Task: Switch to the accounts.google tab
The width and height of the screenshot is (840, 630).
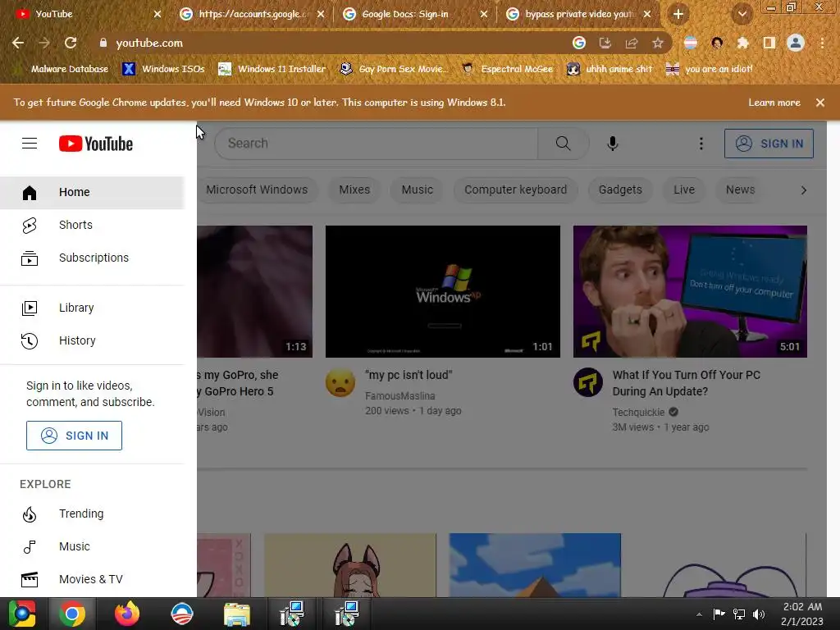Action: 252,14
